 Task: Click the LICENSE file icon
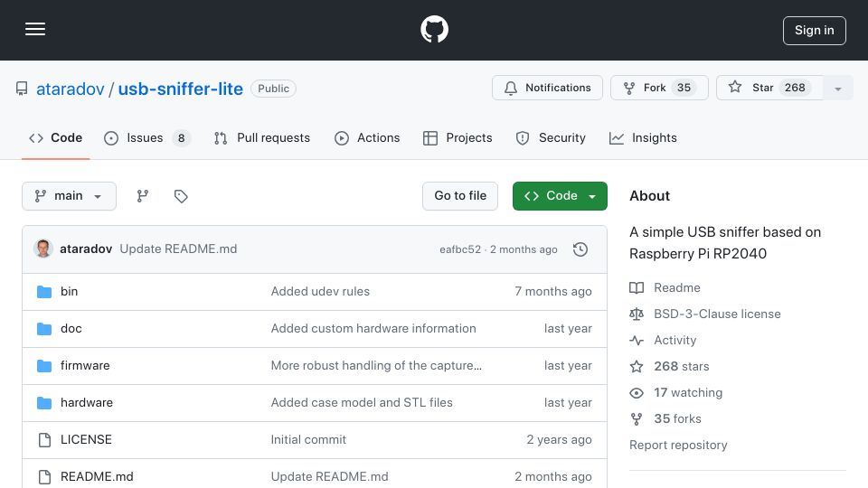(44, 440)
